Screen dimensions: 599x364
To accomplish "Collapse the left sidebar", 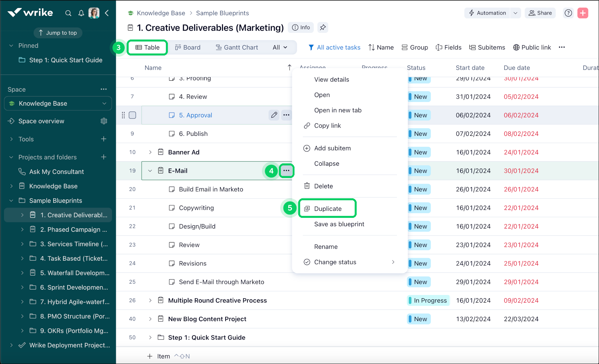I will pyautogui.click(x=107, y=13).
